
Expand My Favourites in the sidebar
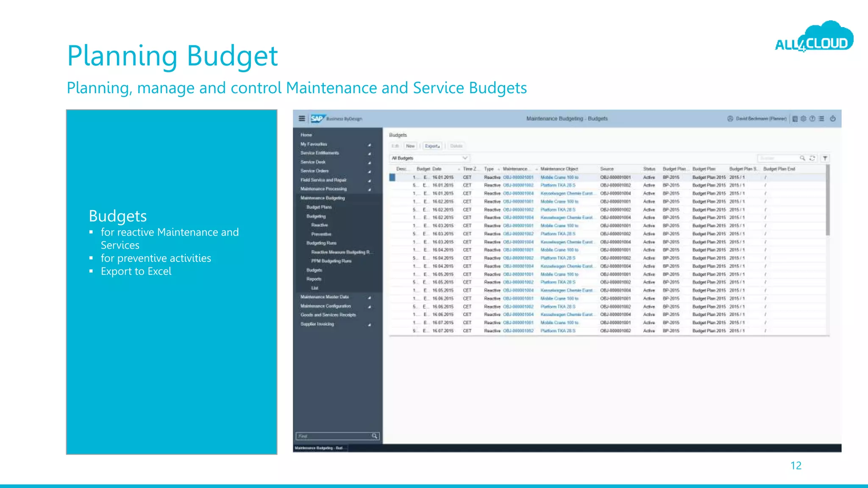coord(369,144)
